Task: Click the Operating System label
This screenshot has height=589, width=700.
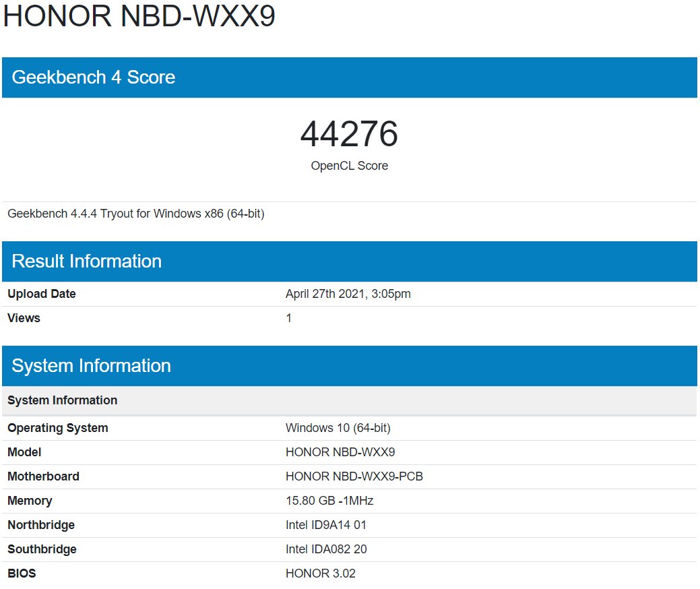Action: pos(57,428)
